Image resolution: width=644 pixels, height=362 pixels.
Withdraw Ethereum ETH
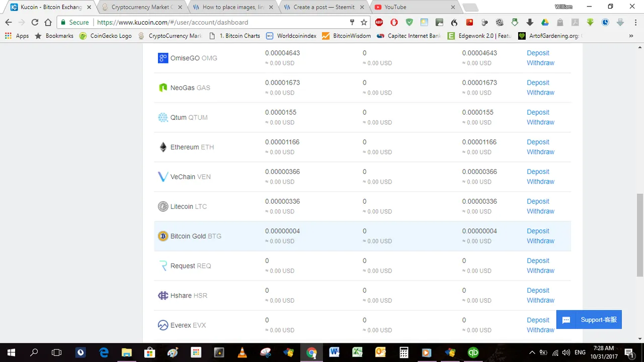(x=540, y=152)
